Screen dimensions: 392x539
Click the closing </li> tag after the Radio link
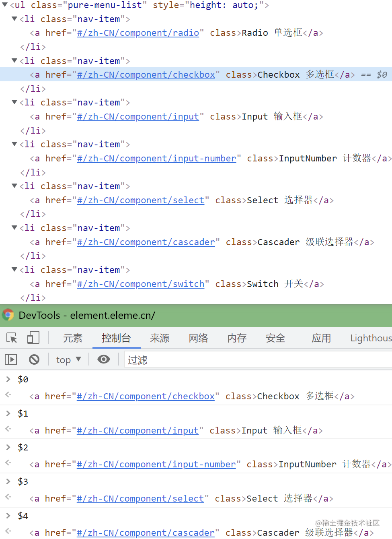point(33,47)
